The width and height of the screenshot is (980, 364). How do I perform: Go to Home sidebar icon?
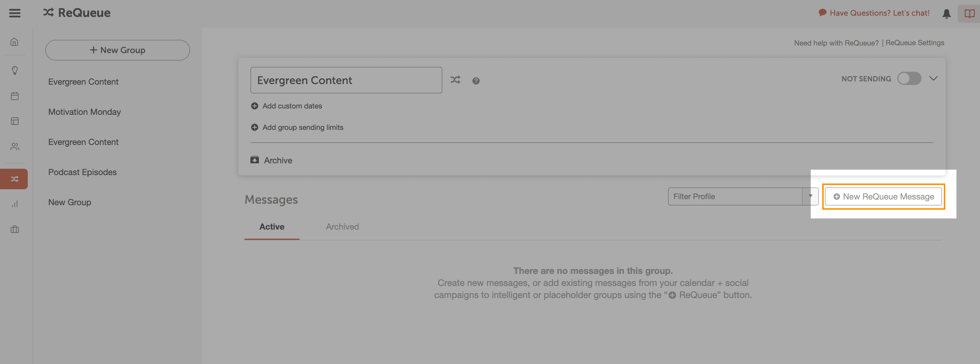click(14, 42)
